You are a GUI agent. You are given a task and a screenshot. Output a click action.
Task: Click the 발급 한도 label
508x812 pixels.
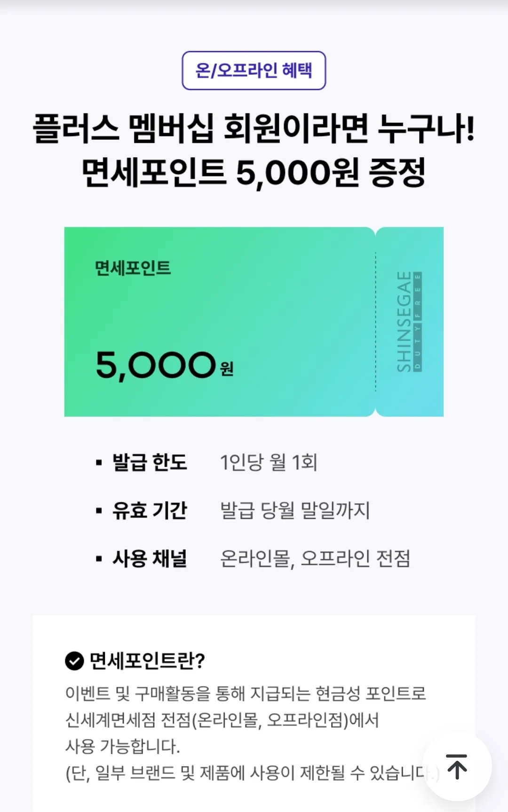pos(150,462)
